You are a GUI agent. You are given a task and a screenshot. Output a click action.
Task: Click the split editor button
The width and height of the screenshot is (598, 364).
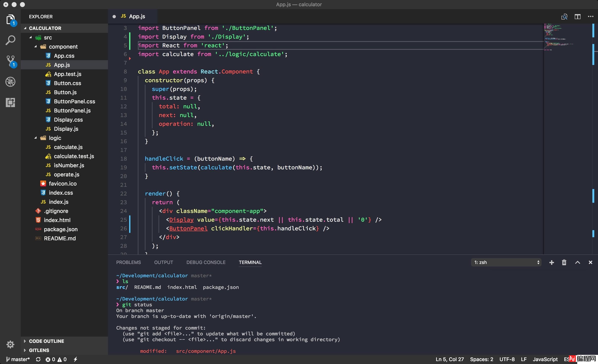pyautogui.click(x=577, y=16)
